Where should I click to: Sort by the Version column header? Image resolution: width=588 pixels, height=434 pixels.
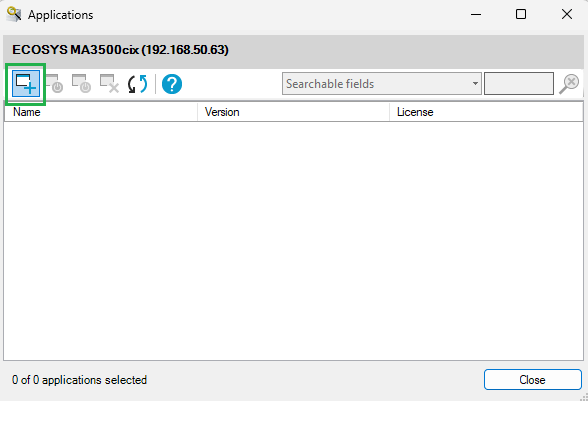293,112
